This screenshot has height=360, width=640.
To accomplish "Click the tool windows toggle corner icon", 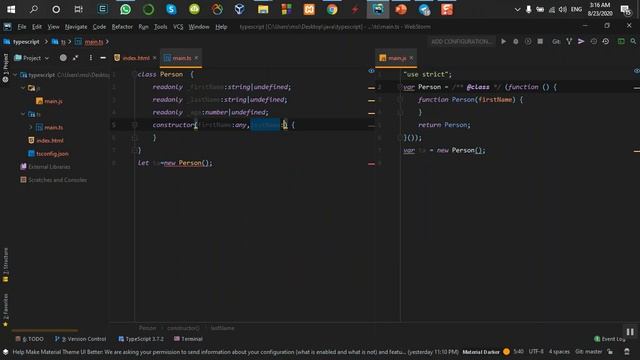I will [5, 351].
